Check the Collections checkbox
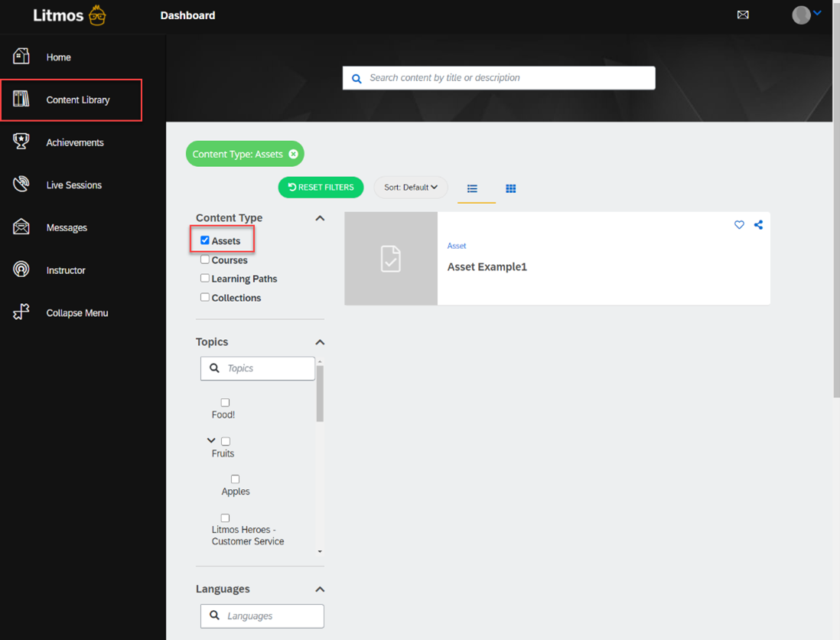 pyautogui.click(x=204, y=297)
